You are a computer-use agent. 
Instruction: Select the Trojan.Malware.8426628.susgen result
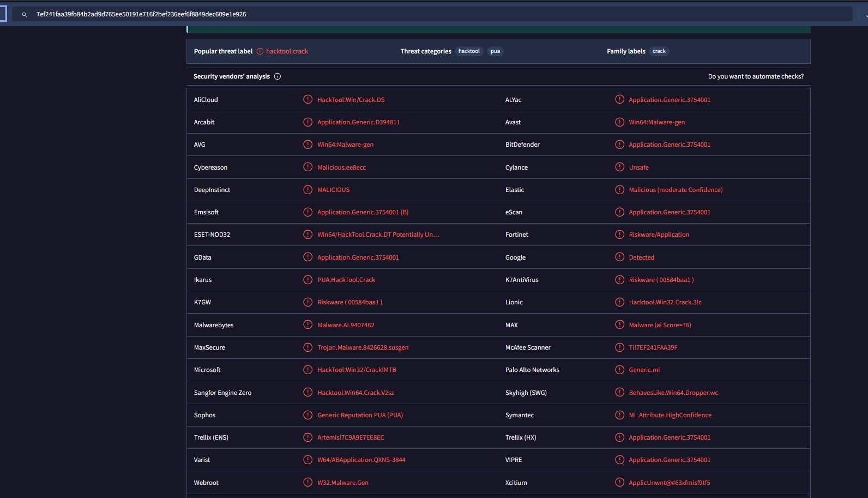click(363, 347)
